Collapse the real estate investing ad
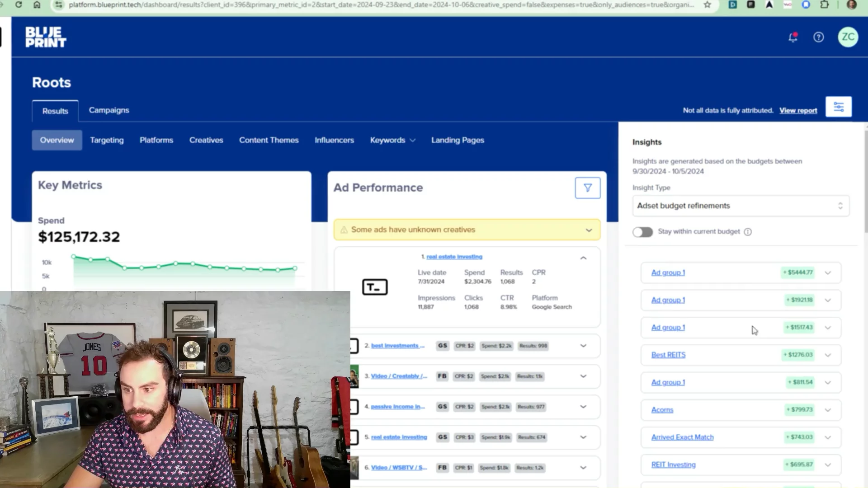 coord(583,258)
